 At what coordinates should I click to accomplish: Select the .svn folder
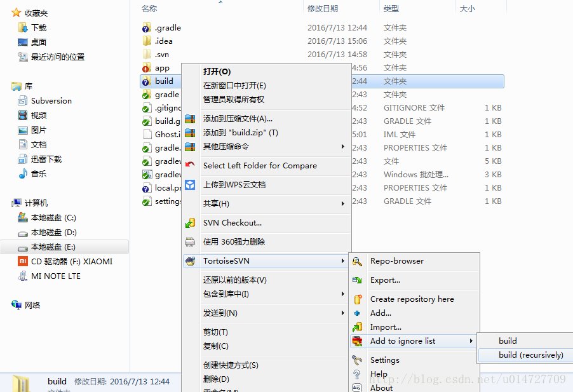coord(162,55)
